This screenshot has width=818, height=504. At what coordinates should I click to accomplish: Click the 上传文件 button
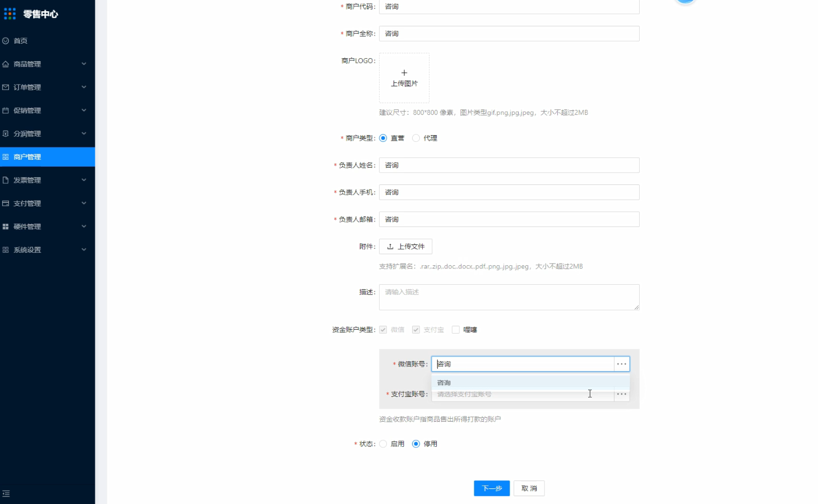[405, 247]
